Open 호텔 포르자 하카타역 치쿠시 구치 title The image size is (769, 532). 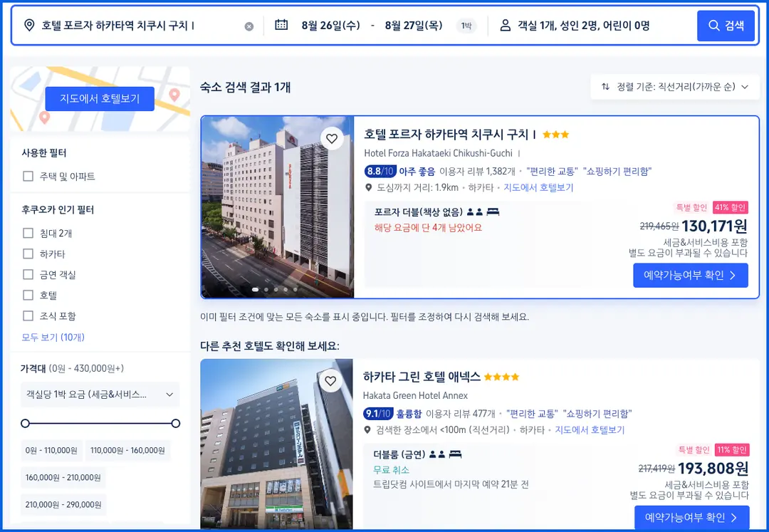tap(450, 135)
